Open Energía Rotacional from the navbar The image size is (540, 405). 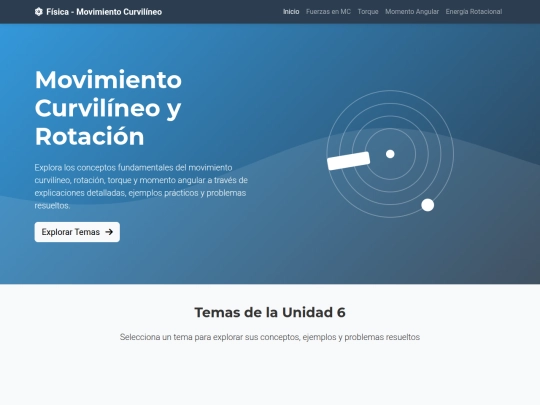[x=474, y=12]
